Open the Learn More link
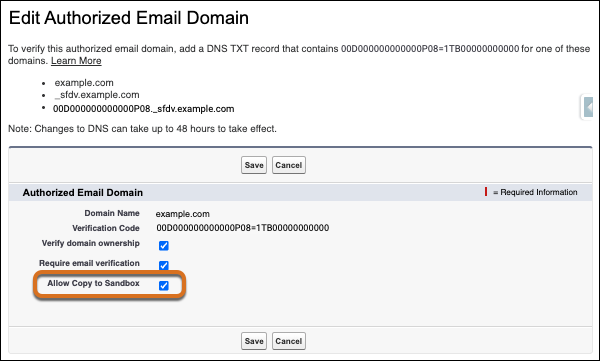 pos(76,61)
